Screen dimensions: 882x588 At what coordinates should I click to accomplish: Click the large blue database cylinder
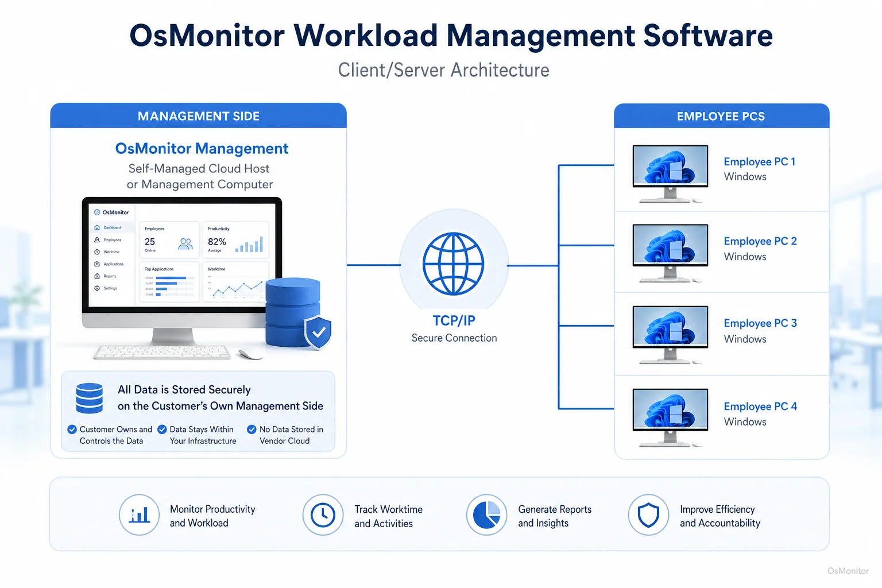coord(292,312)
